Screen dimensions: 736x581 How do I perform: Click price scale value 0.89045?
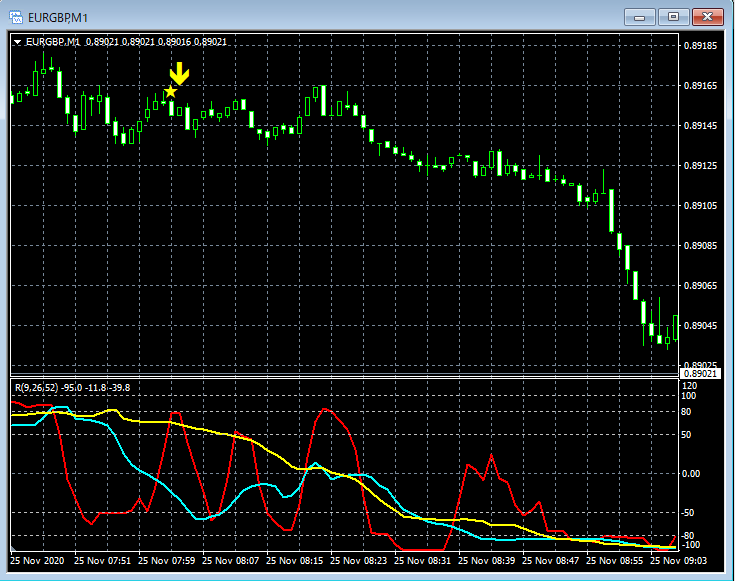pos(700,325)
